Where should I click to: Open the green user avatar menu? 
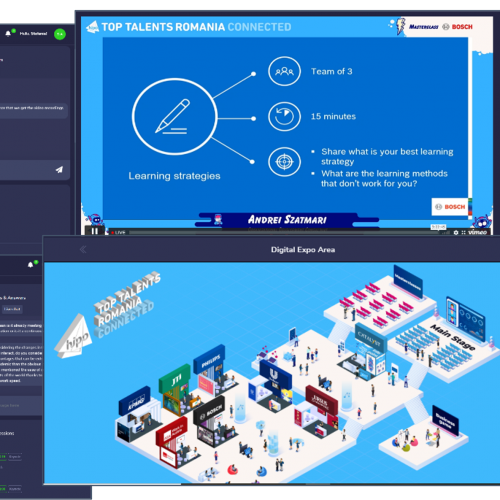(x=60, y=34)
